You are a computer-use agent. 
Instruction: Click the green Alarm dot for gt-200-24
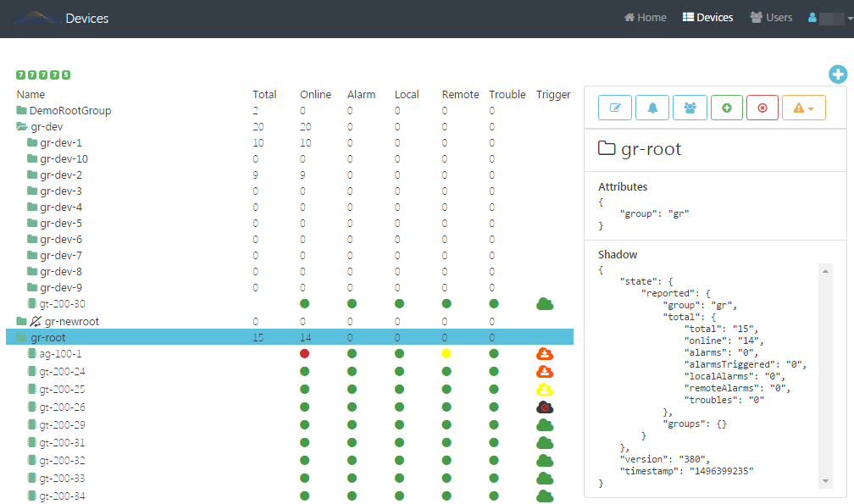pyautogui.click(x=352, y=372)
